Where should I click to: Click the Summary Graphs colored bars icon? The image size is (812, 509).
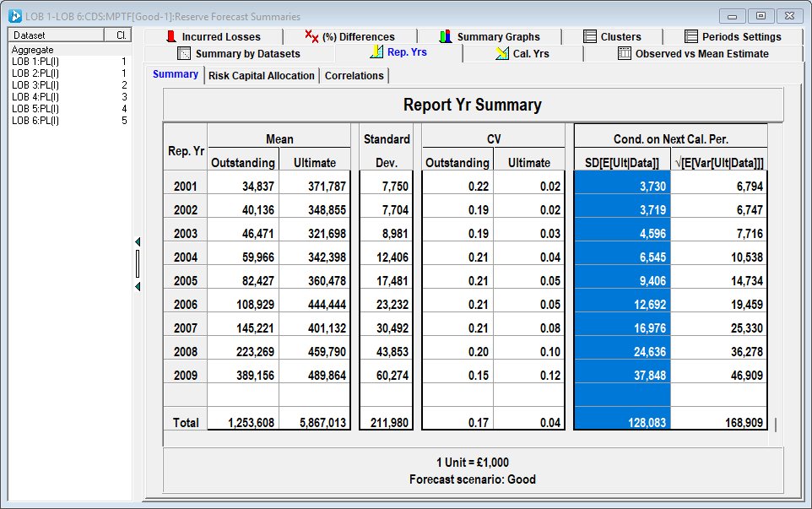point(446,36)
